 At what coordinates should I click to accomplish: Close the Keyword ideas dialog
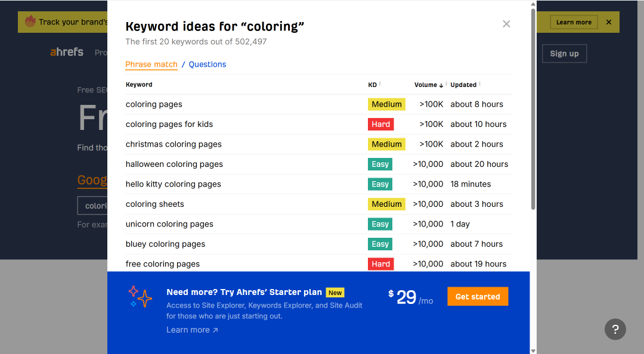[506, 24]
